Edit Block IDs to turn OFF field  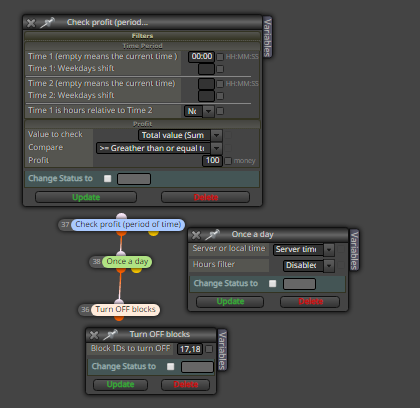click(x=190, y=349)
